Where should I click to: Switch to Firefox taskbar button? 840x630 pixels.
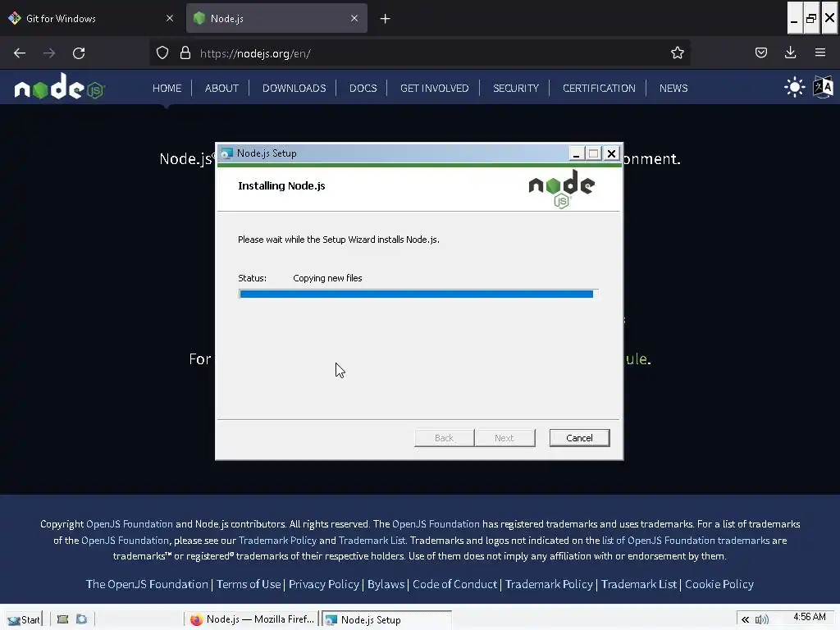click(x=252, y=619)
